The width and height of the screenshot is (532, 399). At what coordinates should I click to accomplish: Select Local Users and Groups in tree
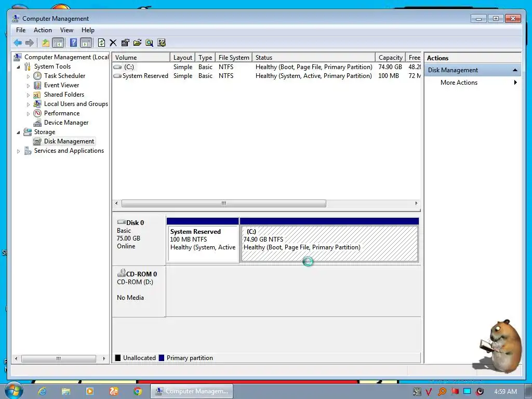tap(76, 104)
